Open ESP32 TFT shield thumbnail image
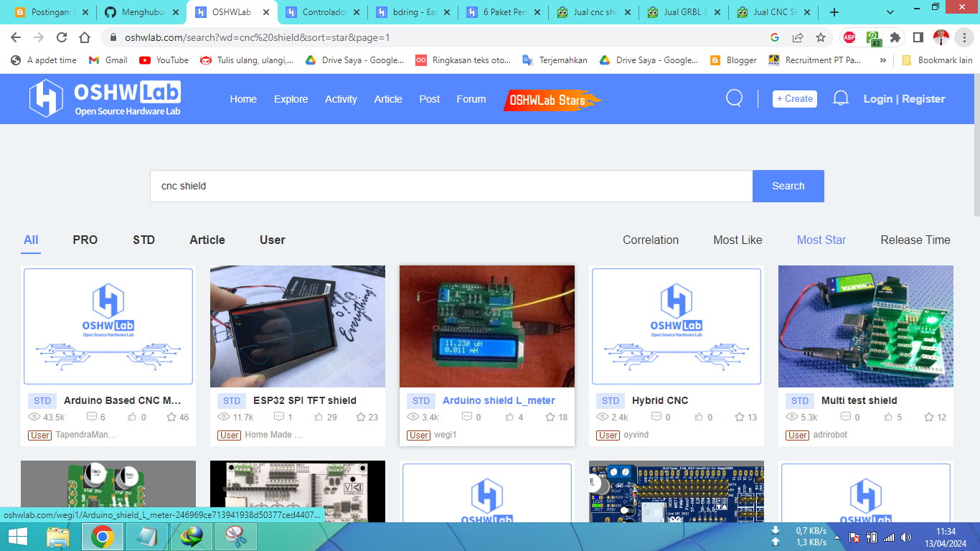This screenshot has width=980, height=551. (x=298, y=326)
